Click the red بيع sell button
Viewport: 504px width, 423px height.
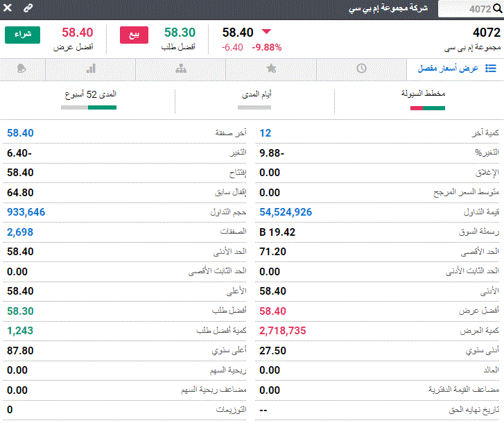click(x=134, y=35)
